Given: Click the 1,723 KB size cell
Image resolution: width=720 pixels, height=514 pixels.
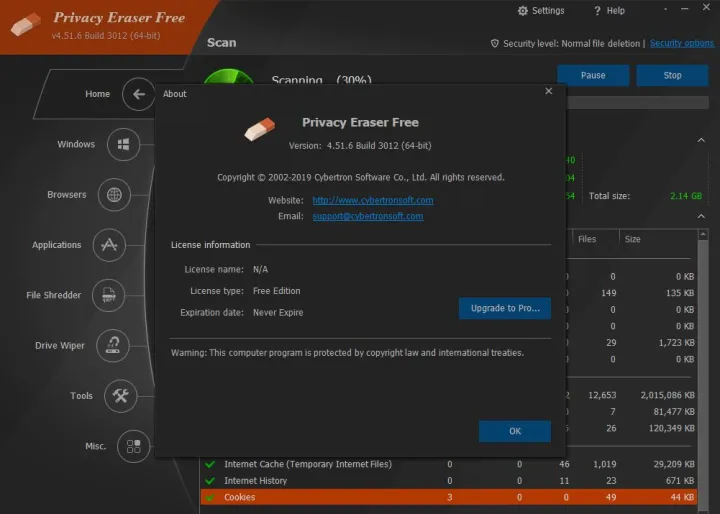Looking at the screenshot, I should click(x=676, y=343).
